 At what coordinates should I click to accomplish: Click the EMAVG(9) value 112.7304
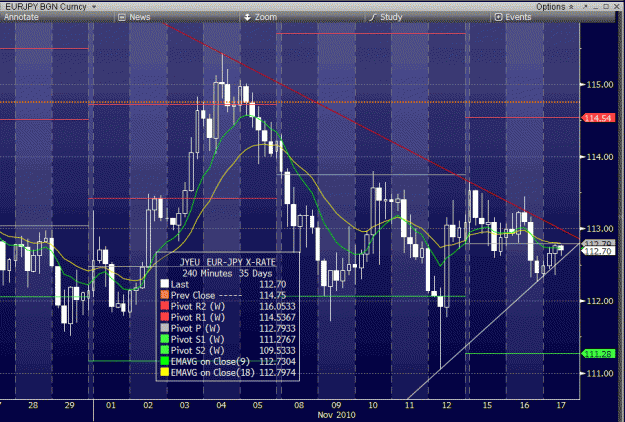277,361
